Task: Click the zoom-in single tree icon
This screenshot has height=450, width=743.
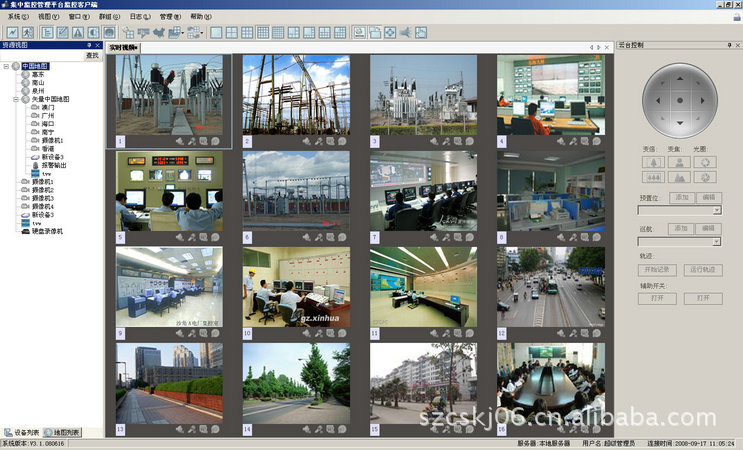Action: (653, 161)
